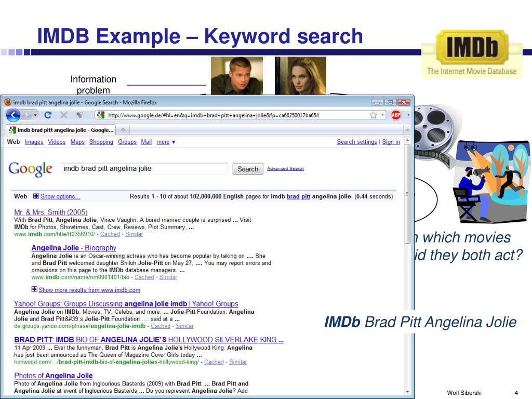Open Search settings link
The height and width of the screenshot is (399, 532).
pyautogui.click(x=357, y=142)
